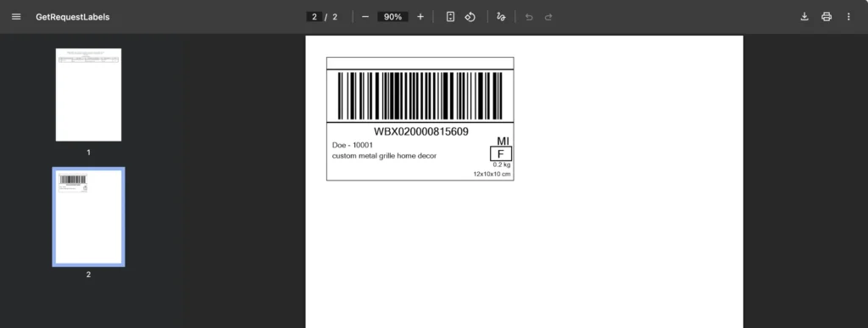Viewport: 868px width, 328px height.
Task: Download the PDF file
Action: 804,17
